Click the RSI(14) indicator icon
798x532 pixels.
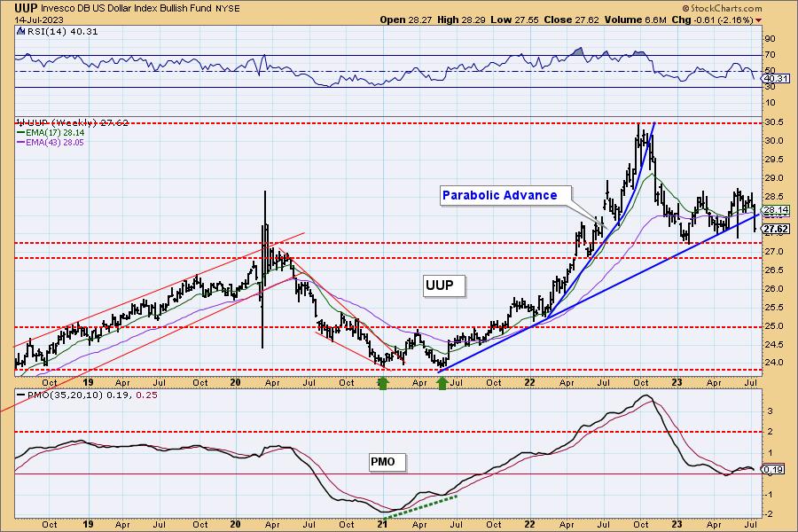[21, 31]
